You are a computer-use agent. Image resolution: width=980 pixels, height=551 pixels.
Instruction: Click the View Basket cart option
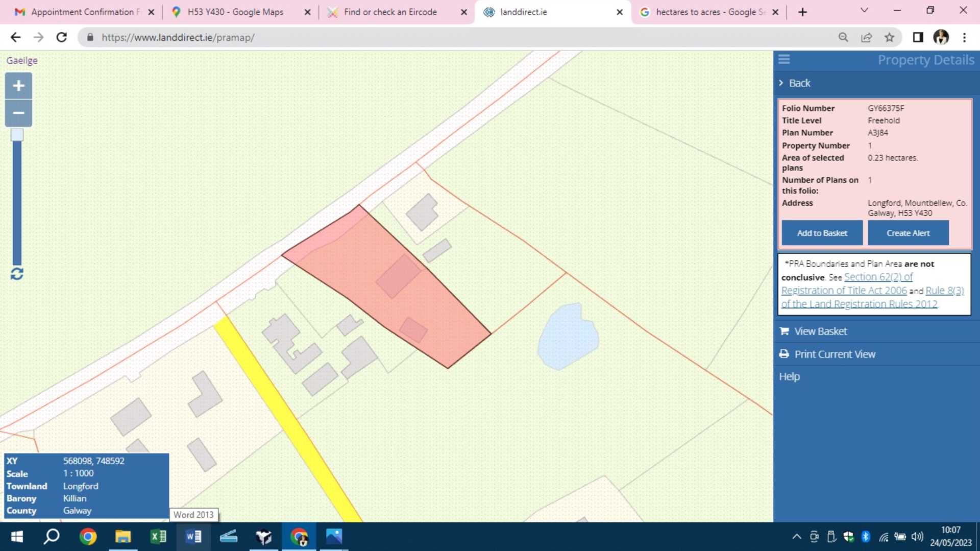[820, 331]
